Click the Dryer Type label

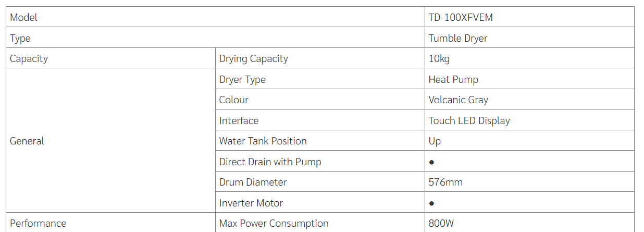click(x=242, y=79)
